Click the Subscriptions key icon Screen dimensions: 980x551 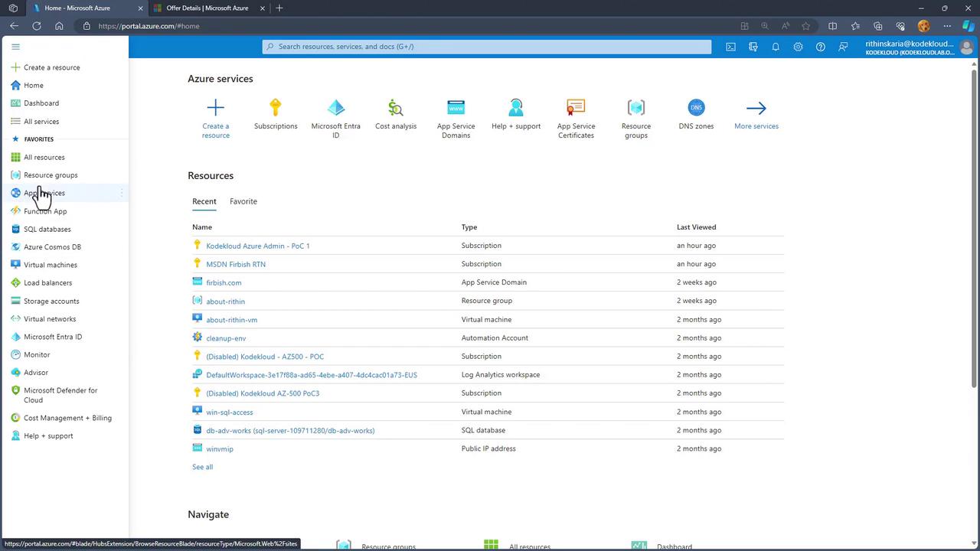click(276, 108)
